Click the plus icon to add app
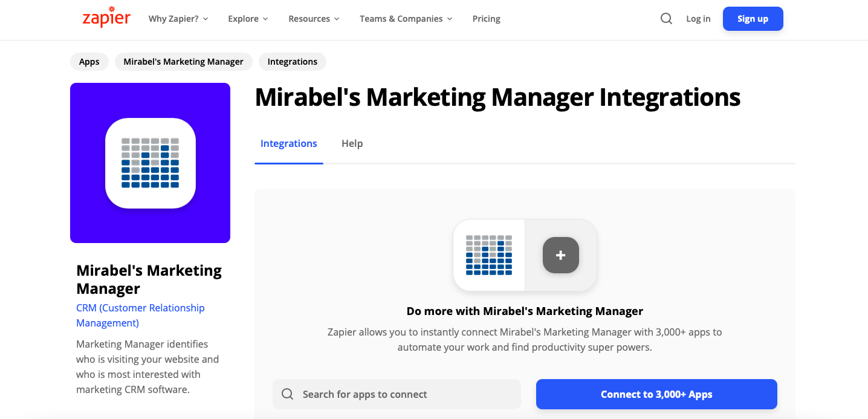868x419 pixels. click(560, 255)
